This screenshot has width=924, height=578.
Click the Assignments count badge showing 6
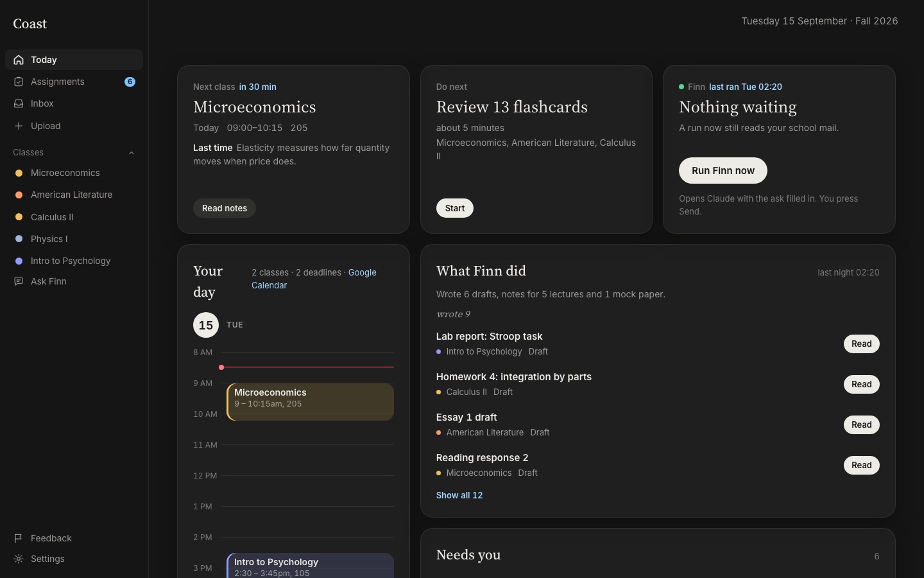click(130, 82)
